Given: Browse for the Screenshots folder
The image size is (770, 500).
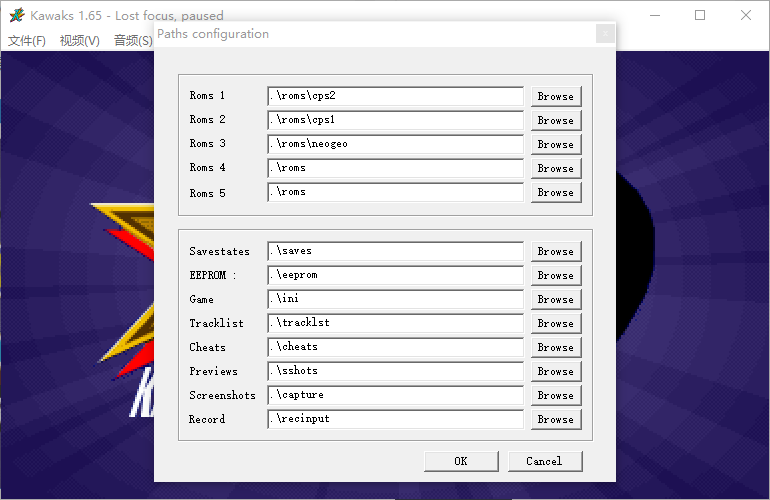Looking at the screenshot, I should pyautogui.click(x=556, y=396).
